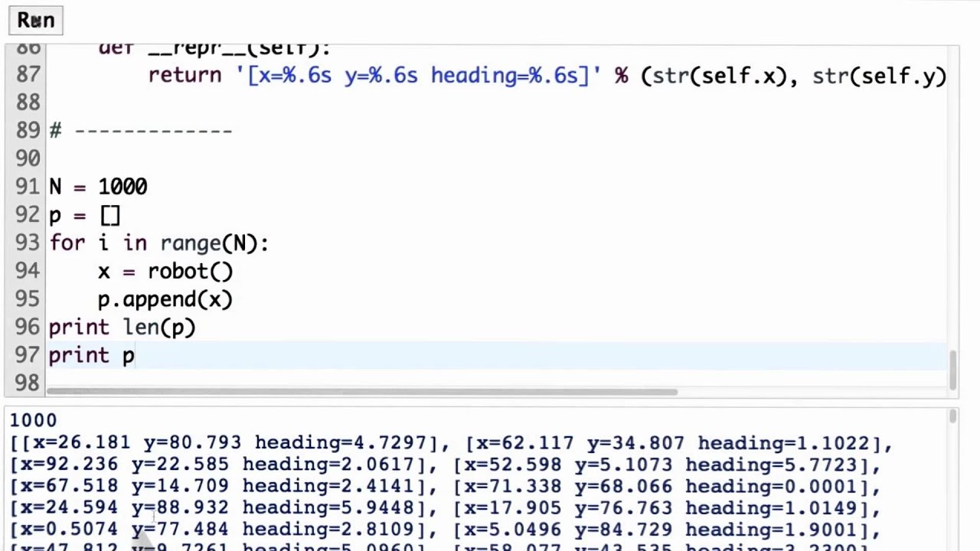This screenshot has width=980, height=551.
Task: Click line number 88 in gutter
Action: [x=28, y=103]
